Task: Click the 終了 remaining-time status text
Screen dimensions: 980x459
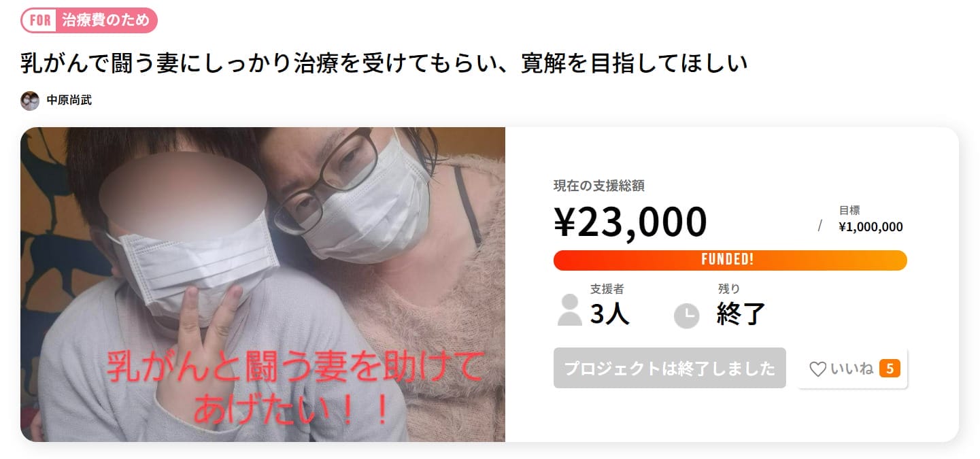Action: point(741,314)
